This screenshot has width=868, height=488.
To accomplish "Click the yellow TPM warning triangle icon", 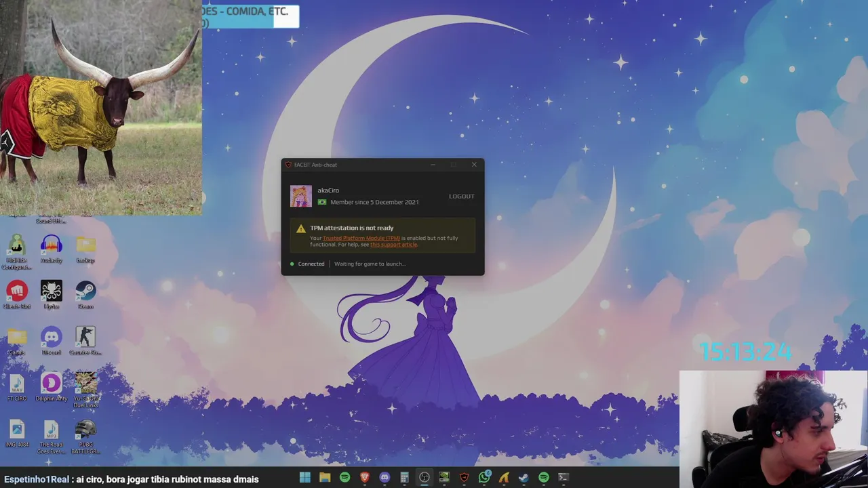I will click(301, 228).
